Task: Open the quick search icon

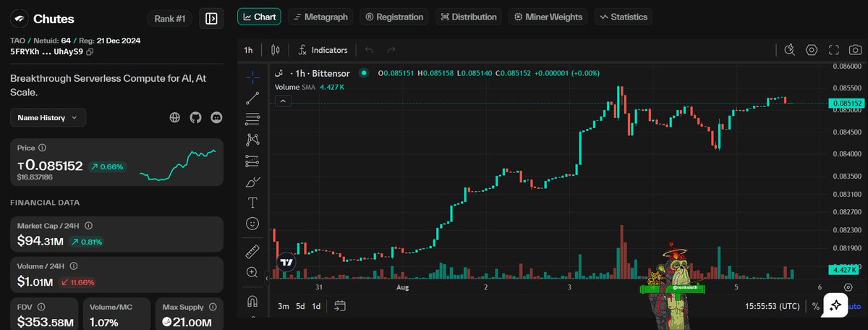Action: point(789,50)
